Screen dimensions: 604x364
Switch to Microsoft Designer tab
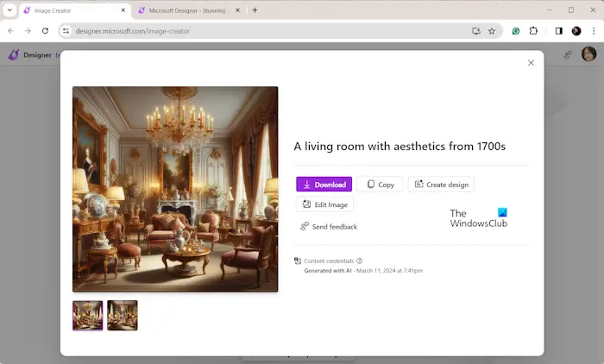coord(187,11)
